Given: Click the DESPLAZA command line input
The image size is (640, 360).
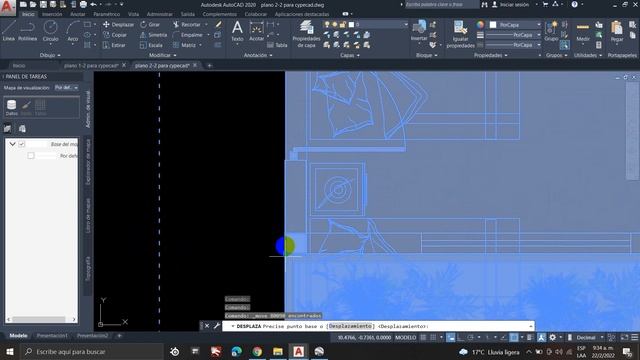Looking at the screenshot, I should [378, 326].
